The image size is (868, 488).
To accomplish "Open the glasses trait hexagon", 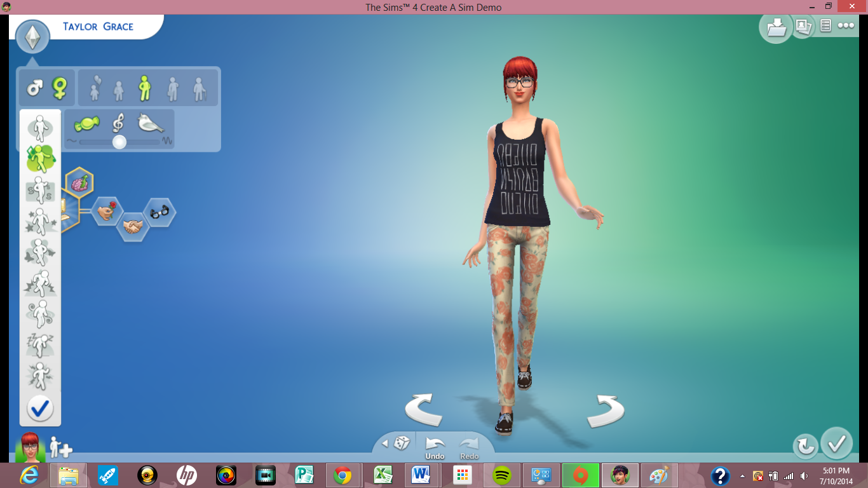I will click(x=159, y=213).
